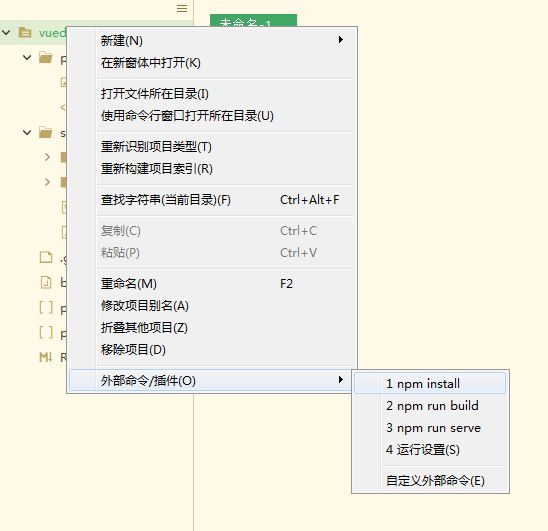
Task: Click the arrow beside 新建(N)
Action: click(x=341, y=40)
